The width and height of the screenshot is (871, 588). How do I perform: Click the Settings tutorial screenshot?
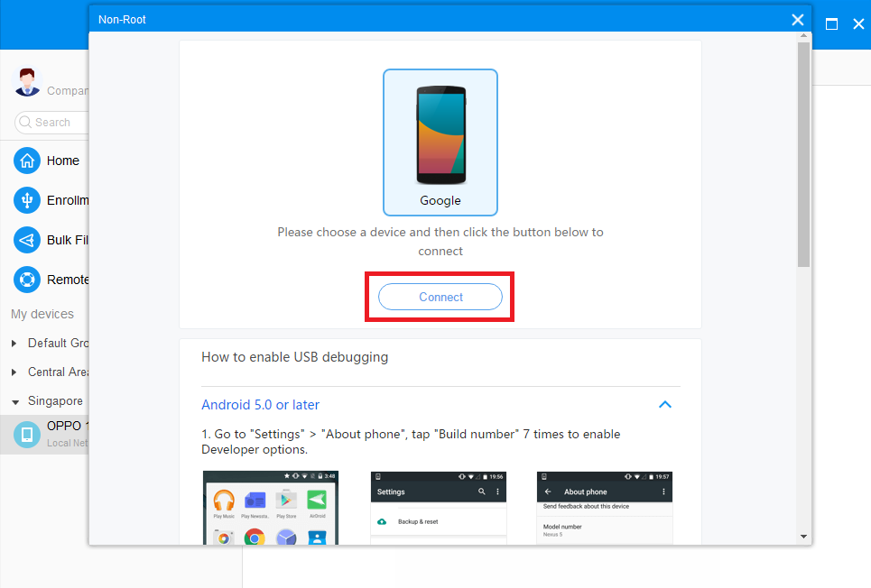pyautogui.click(x=439, y=508)
